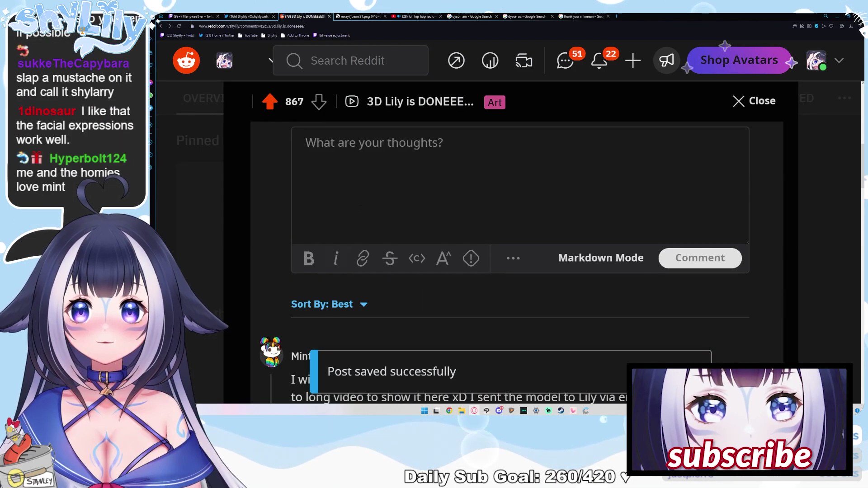Expand the Sort By: Best dropdown
868x488 pixels.
click(x=329, y=304)
